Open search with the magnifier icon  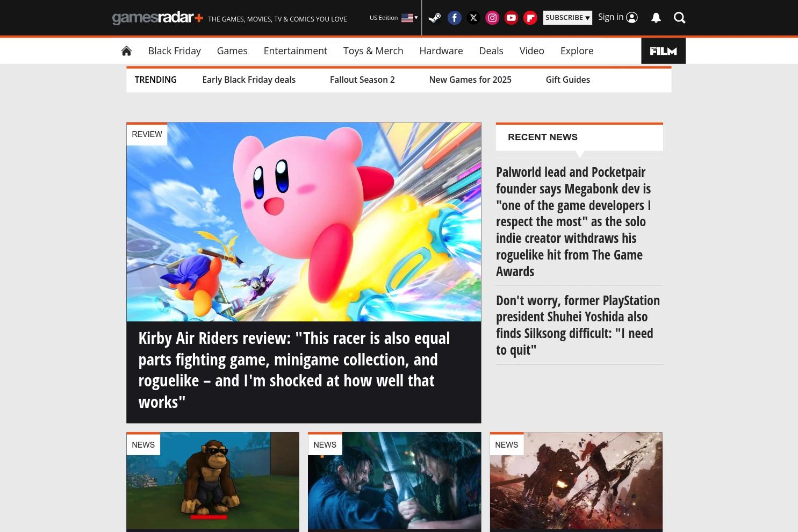pos(680,18)
